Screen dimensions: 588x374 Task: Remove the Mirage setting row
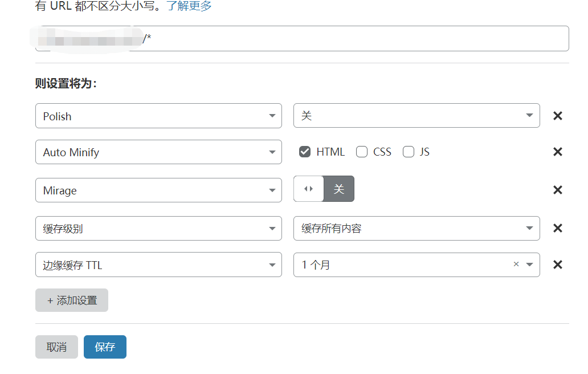pyautogui.click(x=558, y=190)
